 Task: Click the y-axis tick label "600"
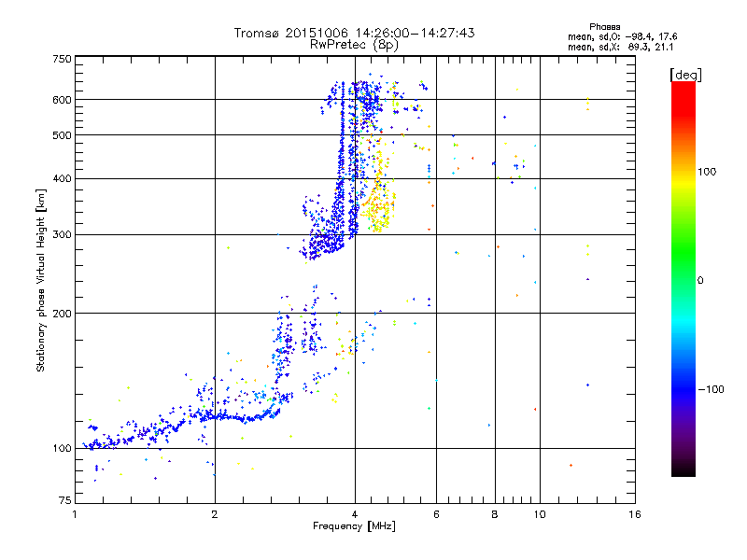tap(62, 100)
